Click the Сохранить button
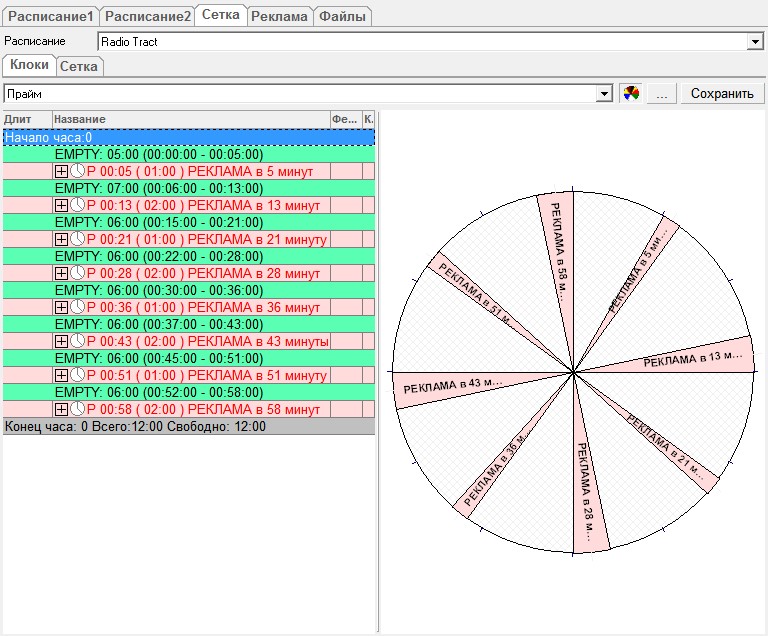The height and width of the screenshot is (636, 768). tap(722, 94)
